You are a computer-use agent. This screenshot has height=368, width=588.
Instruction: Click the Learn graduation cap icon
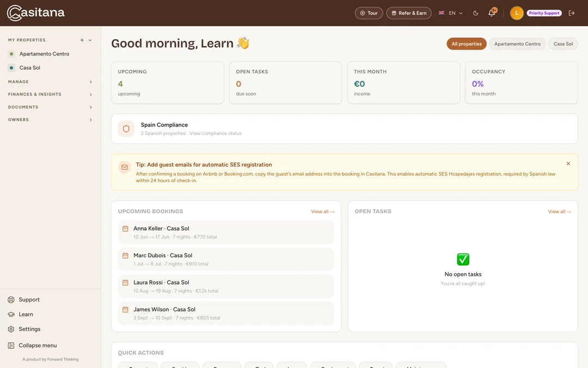[x=11, y=315]
